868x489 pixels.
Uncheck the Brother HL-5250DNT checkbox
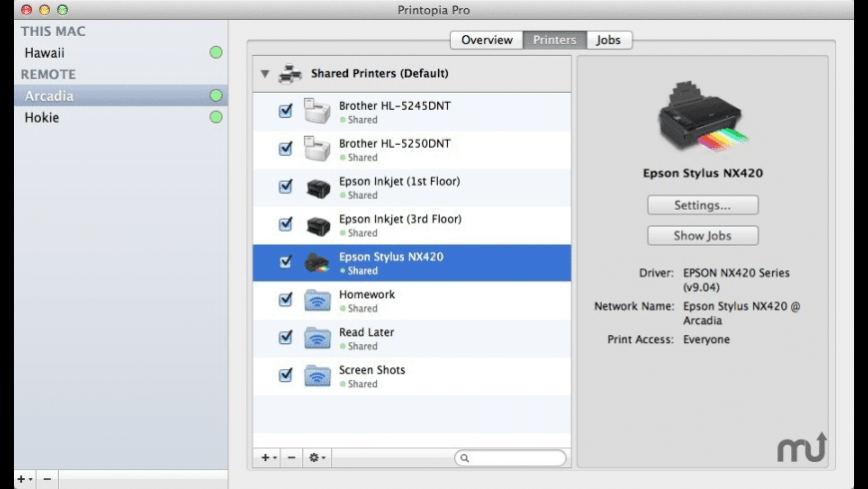tap(285, 149)
